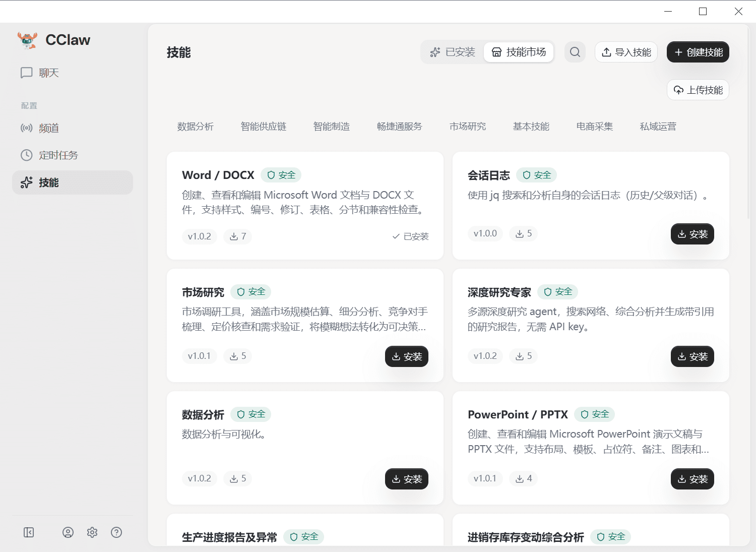Viewport: 756px width, 552px height.
Task: Open 聊天 chat in sidebar
Action: [x=49, y=73]
